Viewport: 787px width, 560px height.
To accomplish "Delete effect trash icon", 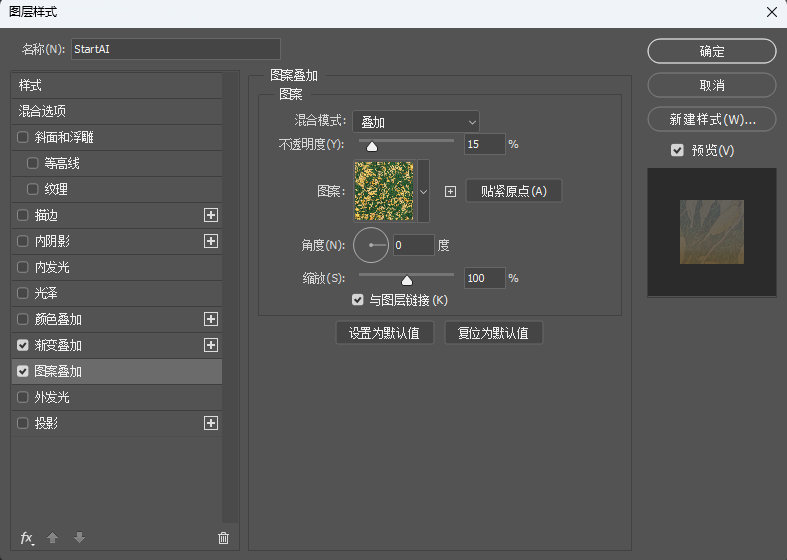I will pyautogui.click(x=223, y=538).
